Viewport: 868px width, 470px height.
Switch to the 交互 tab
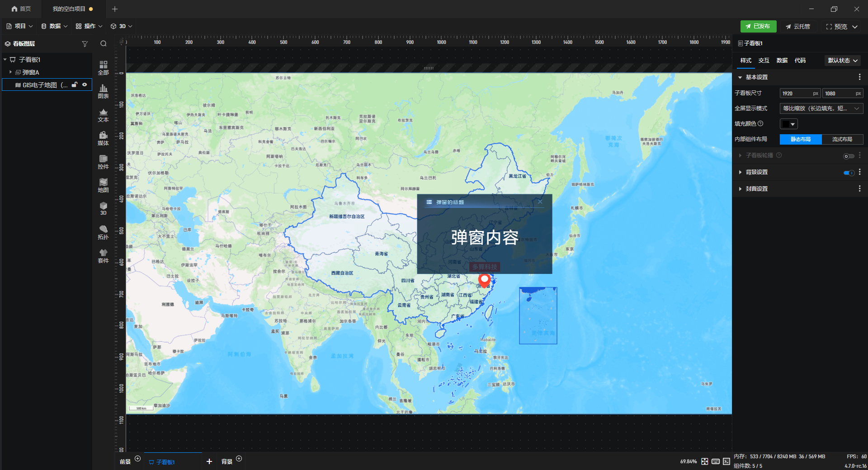[764, 61]
